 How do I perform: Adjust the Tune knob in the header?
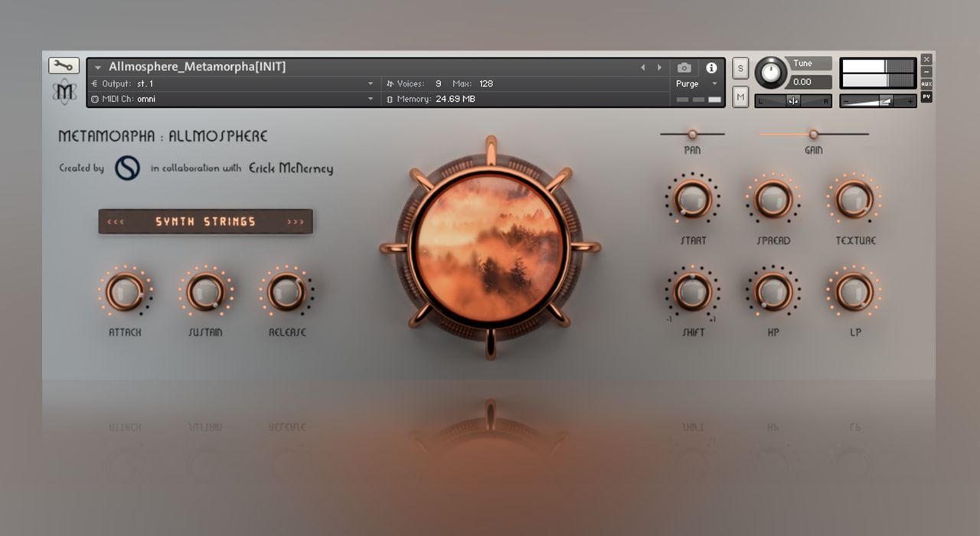773,71
